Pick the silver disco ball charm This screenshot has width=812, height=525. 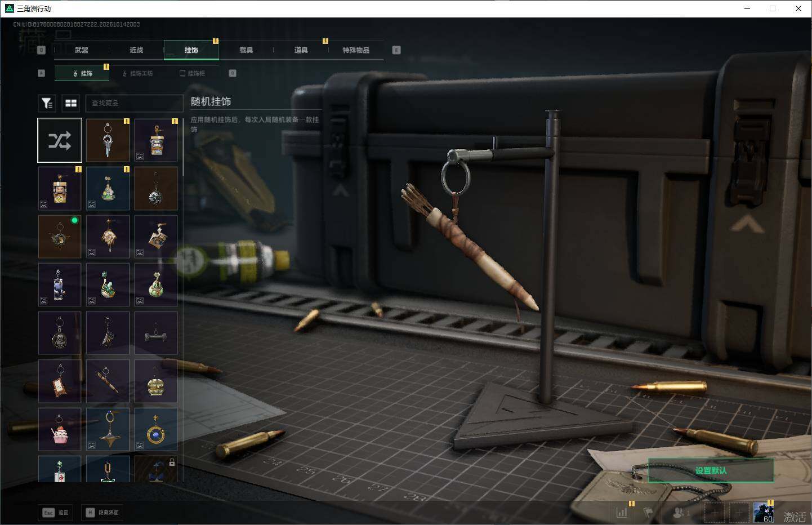156,189
